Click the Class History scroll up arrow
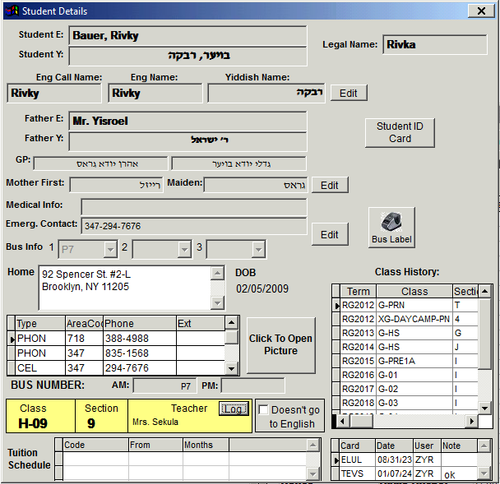Viewport: 500px width, 484px height. coord(485,291)
